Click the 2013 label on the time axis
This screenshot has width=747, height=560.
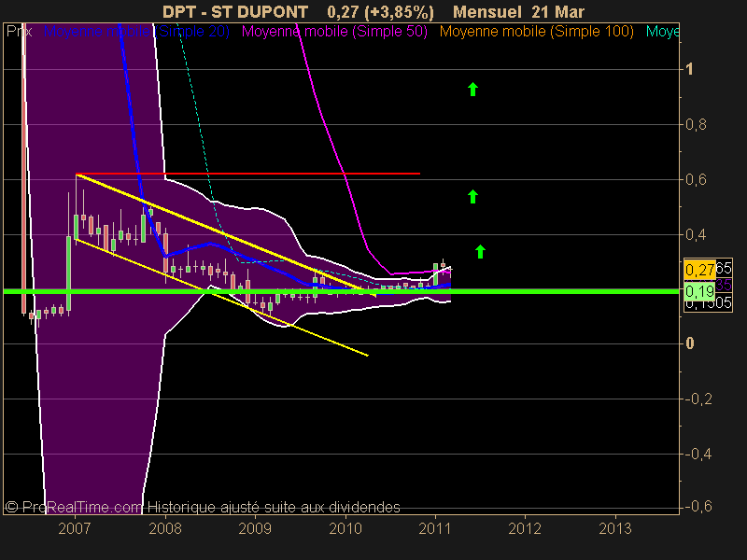[x=615, y=528]
